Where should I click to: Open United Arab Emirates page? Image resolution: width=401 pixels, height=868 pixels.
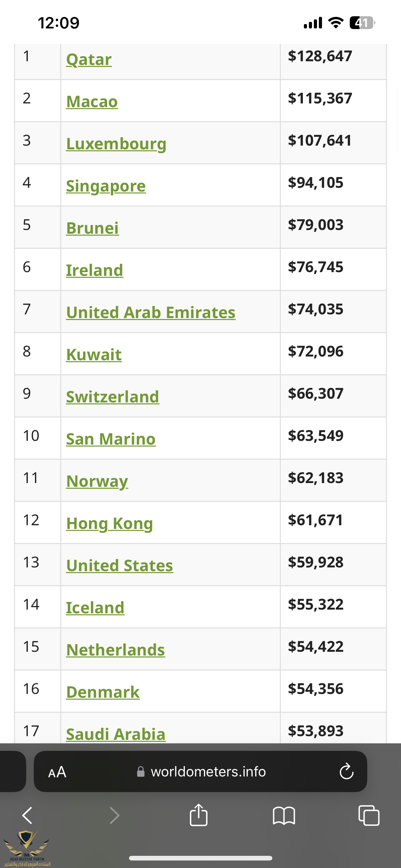[x=151, y=312]
